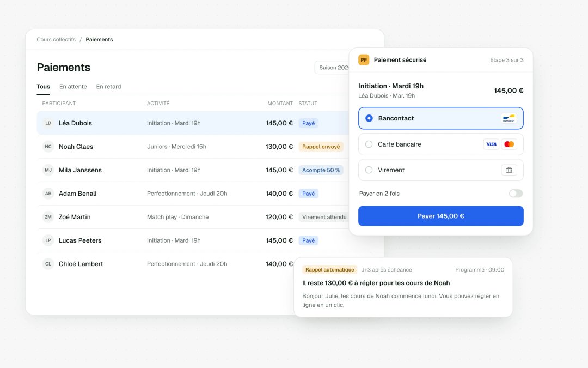Select the Lucas Peeters participant name
Viewport: 588px width, 368px height.
(x=80, y=240)
